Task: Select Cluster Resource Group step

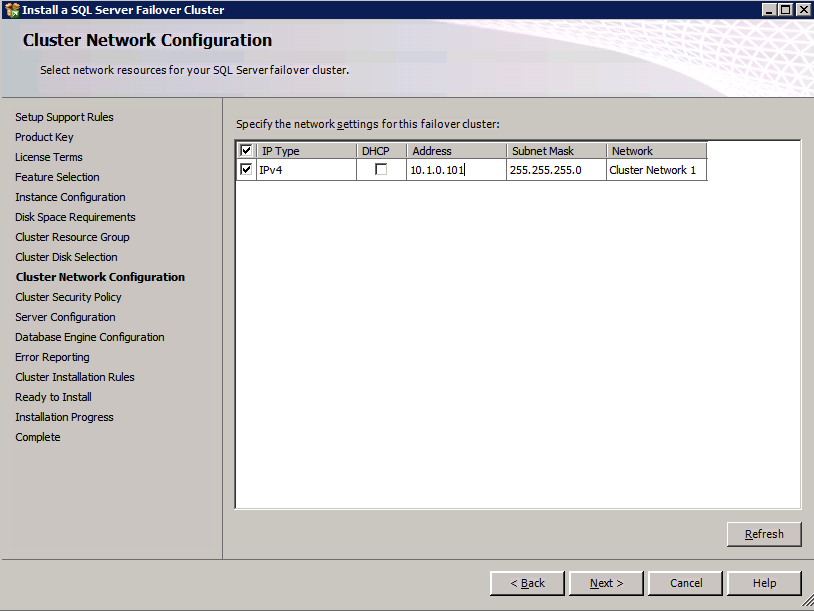Action: click(x=72, y=237)
